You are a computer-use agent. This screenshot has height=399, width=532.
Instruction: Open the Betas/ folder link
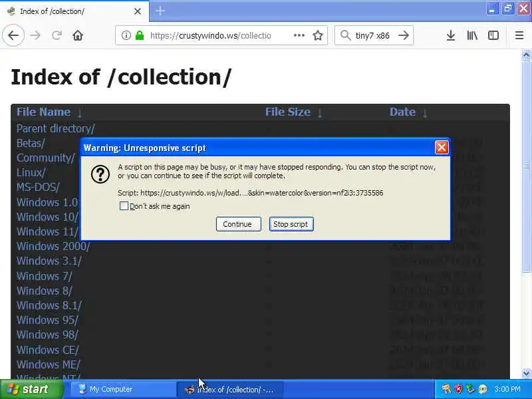pos(31,143)
